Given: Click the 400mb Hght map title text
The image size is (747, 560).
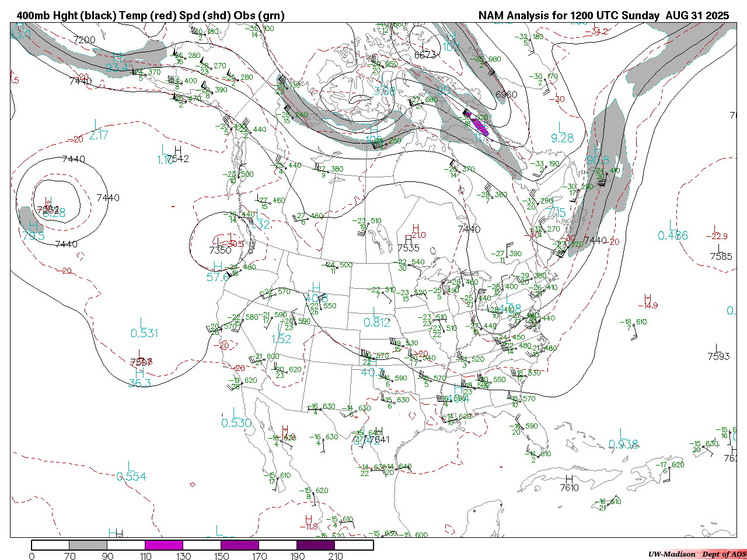Looking at the screenshot, I should point(151,16).
